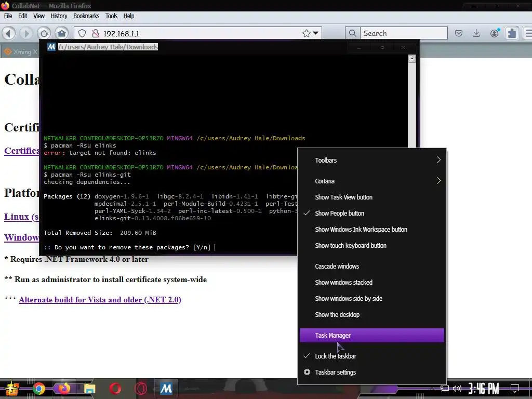Show hidden tray icons chevron

coord(432,389)
